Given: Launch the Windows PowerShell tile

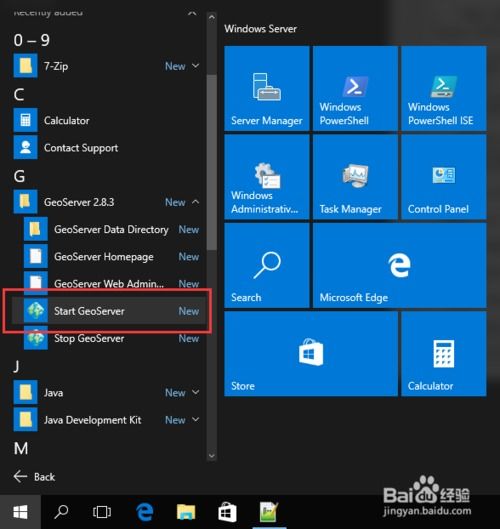Looking at the screenshot, I should [355, 88].
